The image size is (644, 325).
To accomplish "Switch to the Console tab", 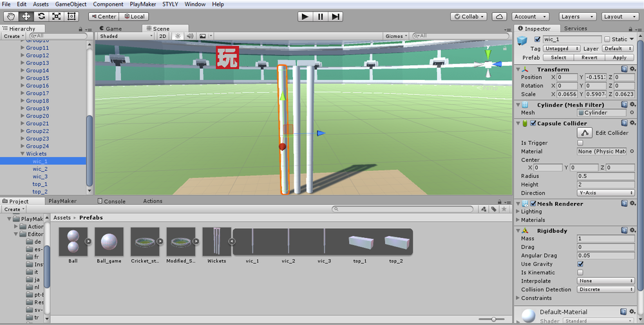I will [111, 201].
